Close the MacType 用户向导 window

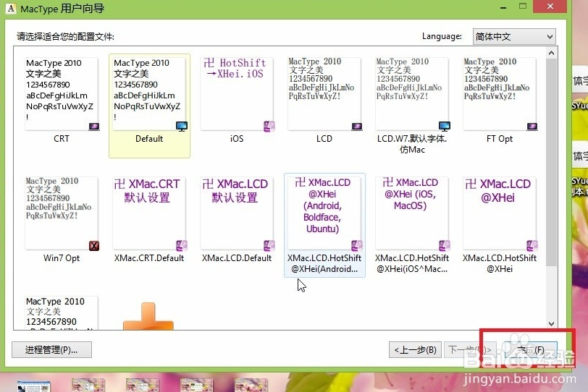pyautogui.click(x=550, y=7)
